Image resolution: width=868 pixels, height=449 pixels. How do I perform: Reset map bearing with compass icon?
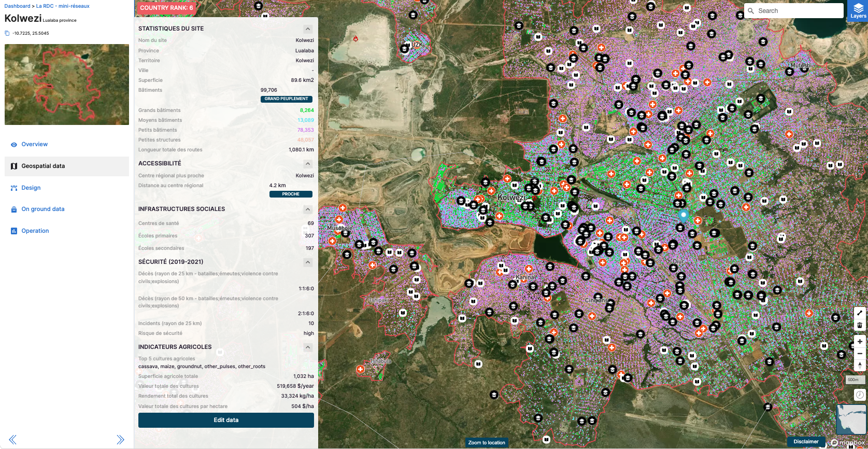coord(860,366)
